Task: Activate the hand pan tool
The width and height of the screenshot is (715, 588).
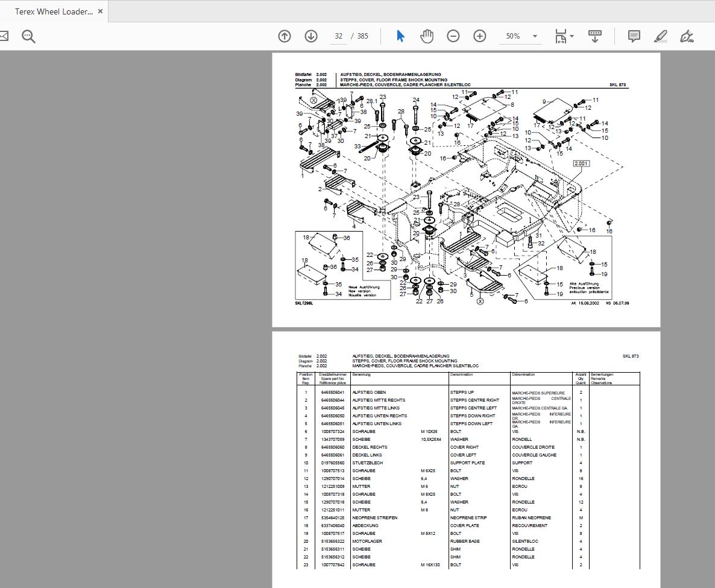Action: [427, 36]
